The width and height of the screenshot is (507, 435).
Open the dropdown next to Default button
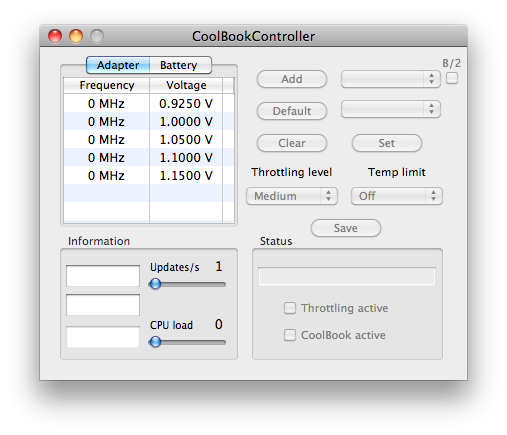pos(391,109)
